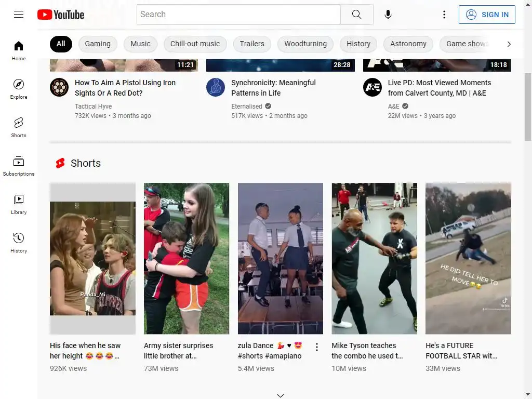Image resolution: width=532 pixels, height=399 pixels.
Task: Select the All category chip
Action: click(61, 44)
